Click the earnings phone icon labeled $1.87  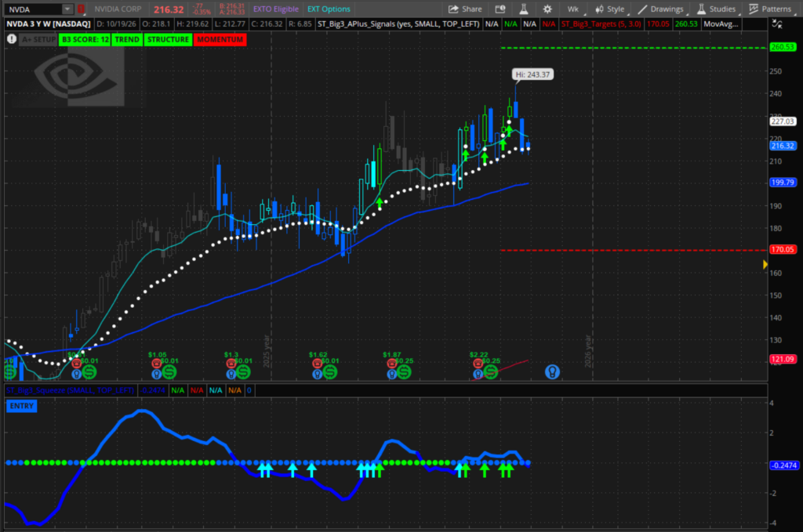[392, 364]
